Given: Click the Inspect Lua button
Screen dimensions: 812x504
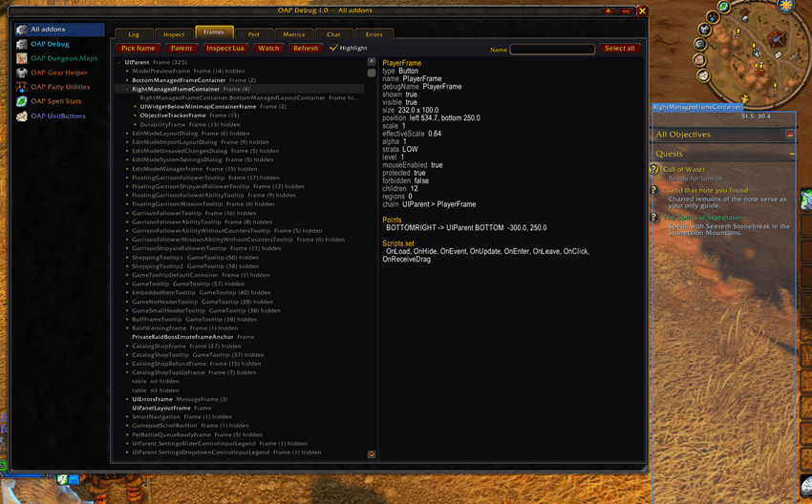Looking at the screenshot, I should pyautogui.click(x=224, y=48).
